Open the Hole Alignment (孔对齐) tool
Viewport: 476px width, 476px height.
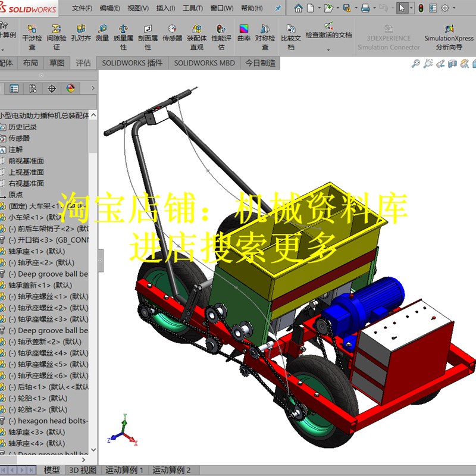81,33
